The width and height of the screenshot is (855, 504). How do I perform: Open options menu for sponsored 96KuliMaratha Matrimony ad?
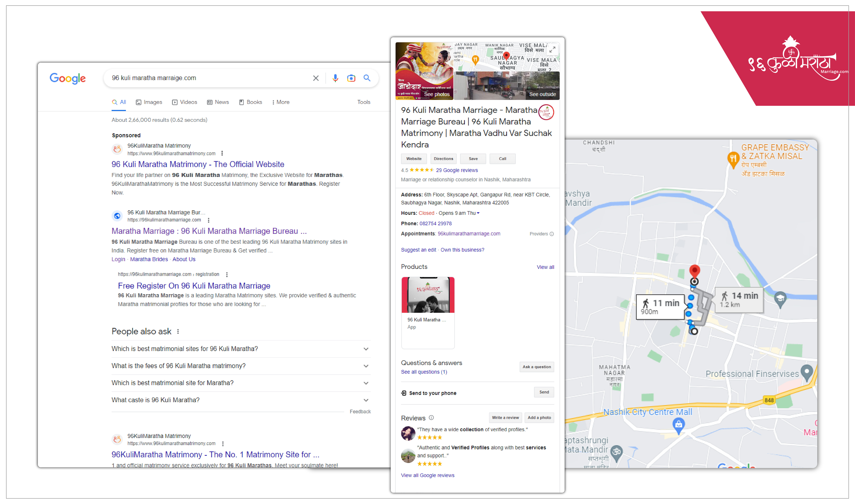click(222, 153)
